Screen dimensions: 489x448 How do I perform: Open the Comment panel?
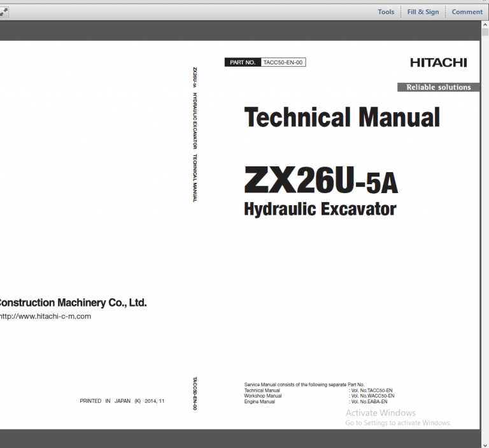(x=467, y=12)
